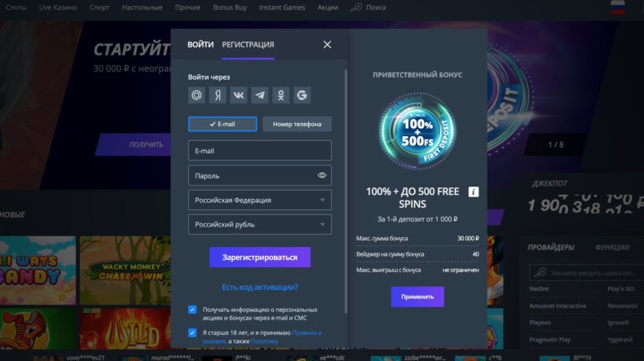Viewport: 644px width, 361px height.
Task: Select the Pragmatic Play provider
Action: 549,340
